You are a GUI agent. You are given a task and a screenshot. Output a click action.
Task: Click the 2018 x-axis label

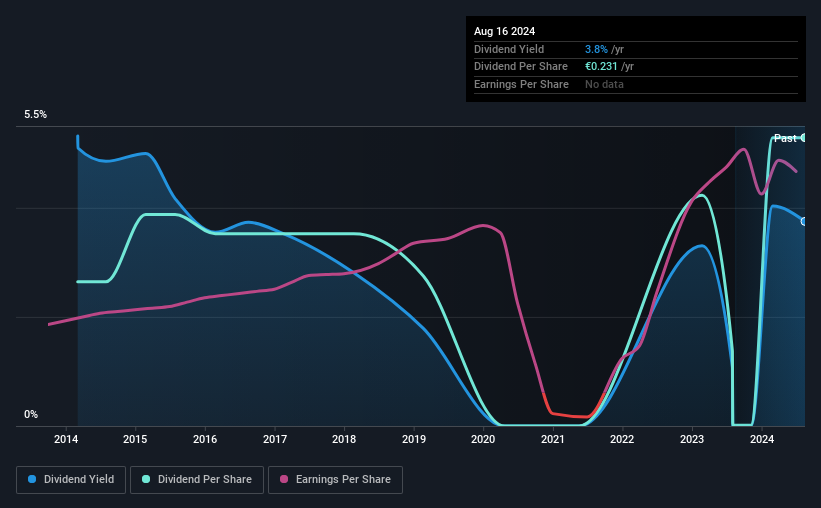pyautogui.click(x=344, y=439)
